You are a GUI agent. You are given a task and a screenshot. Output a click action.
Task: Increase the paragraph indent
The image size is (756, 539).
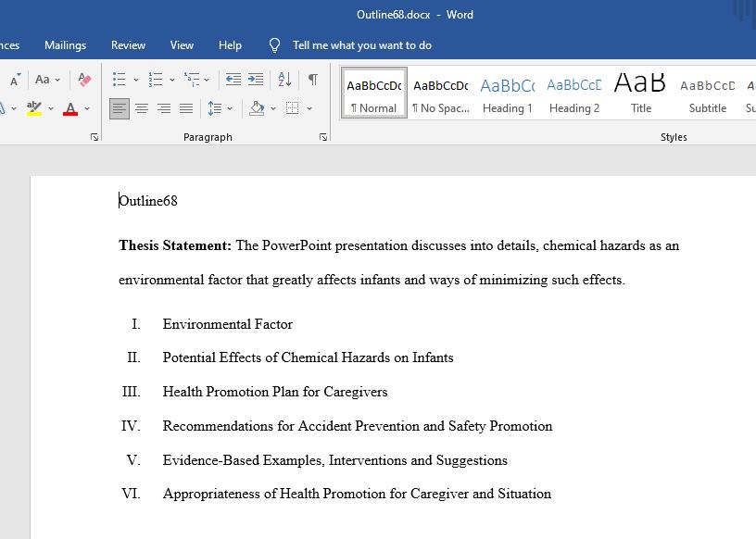256,79
